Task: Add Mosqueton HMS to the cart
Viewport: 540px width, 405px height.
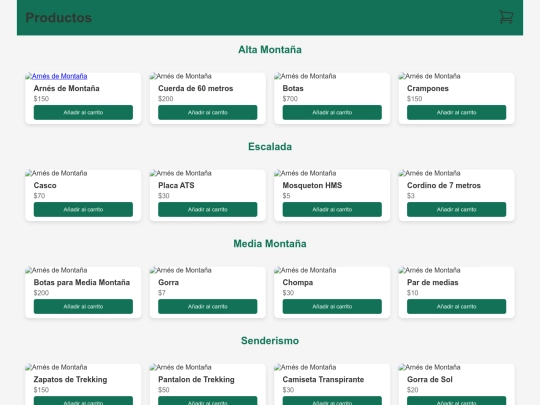Action: [x=332, y=209]
